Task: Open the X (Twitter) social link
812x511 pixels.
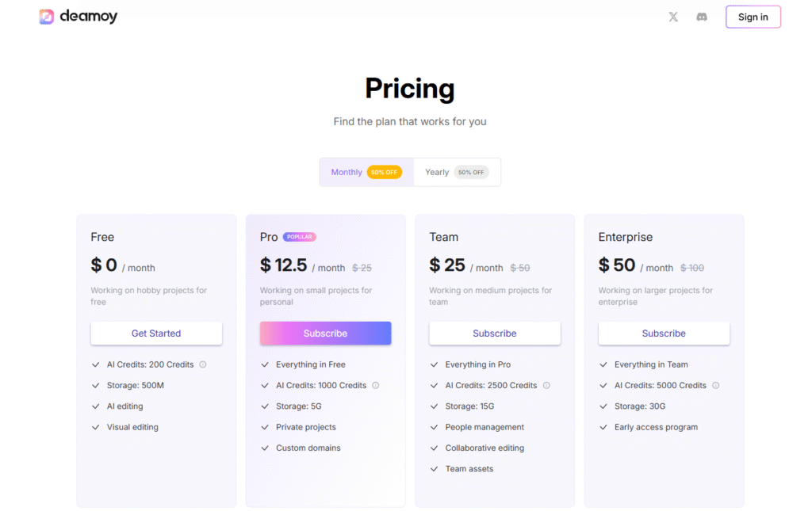Action: point(673,17)
